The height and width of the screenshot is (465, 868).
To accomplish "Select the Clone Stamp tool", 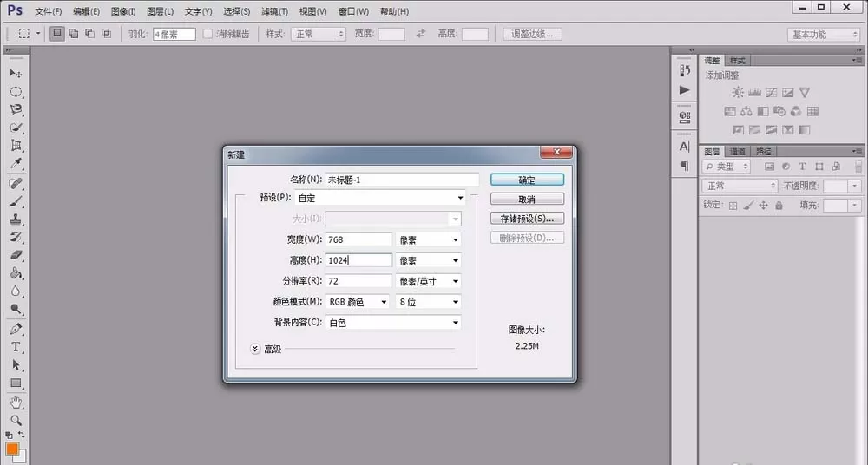I will (16, 219).
